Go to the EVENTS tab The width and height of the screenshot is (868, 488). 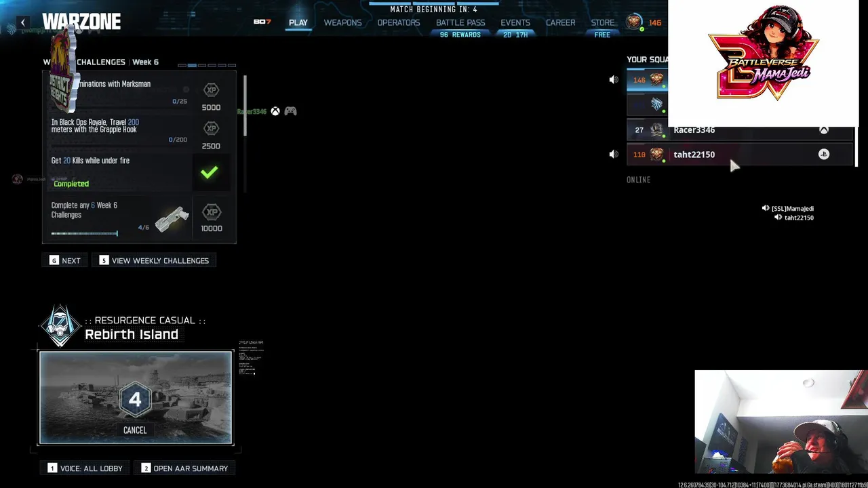515,22
